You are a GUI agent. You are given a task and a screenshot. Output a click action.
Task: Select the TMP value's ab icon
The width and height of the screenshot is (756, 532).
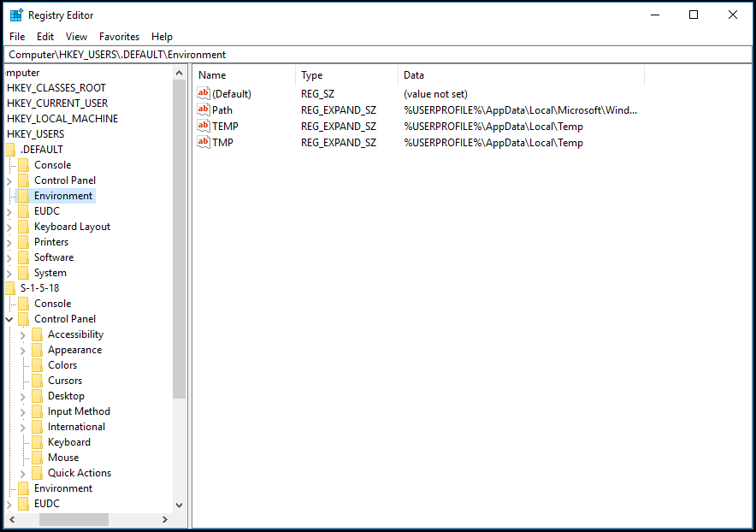(204, 142)
